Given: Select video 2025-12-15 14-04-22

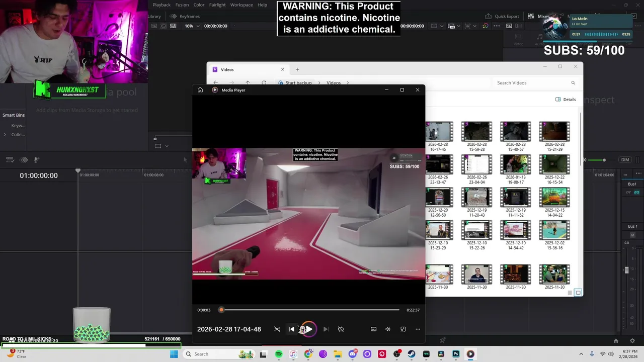Looking at the screenshot, I should [554, 202].
